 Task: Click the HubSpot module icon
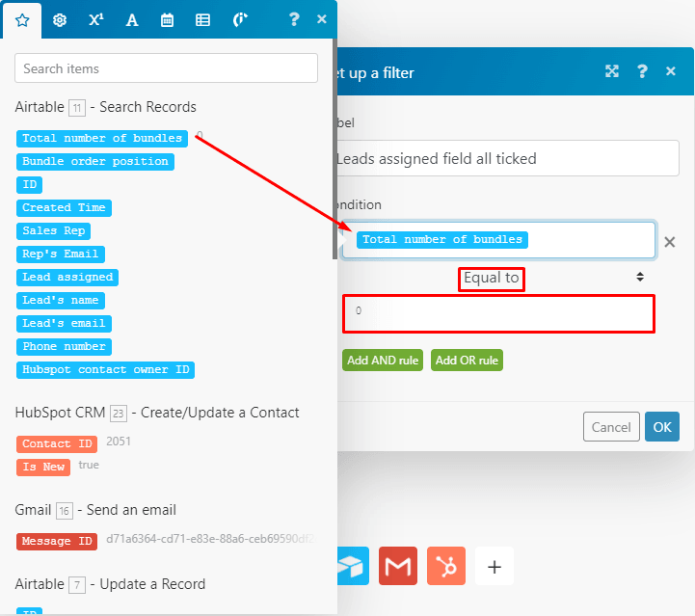pos(446,566)
